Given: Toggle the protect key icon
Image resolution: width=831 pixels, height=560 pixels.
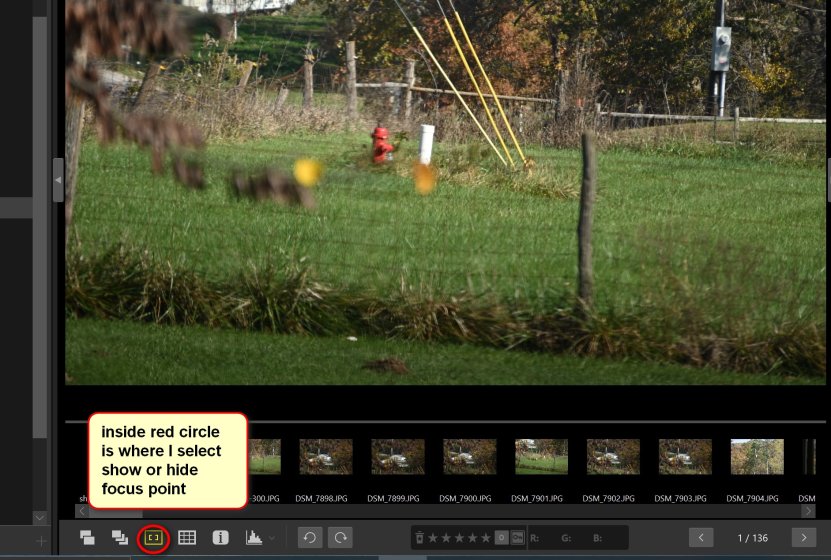Looking at the screenshot, I should [x=517, y=538].
